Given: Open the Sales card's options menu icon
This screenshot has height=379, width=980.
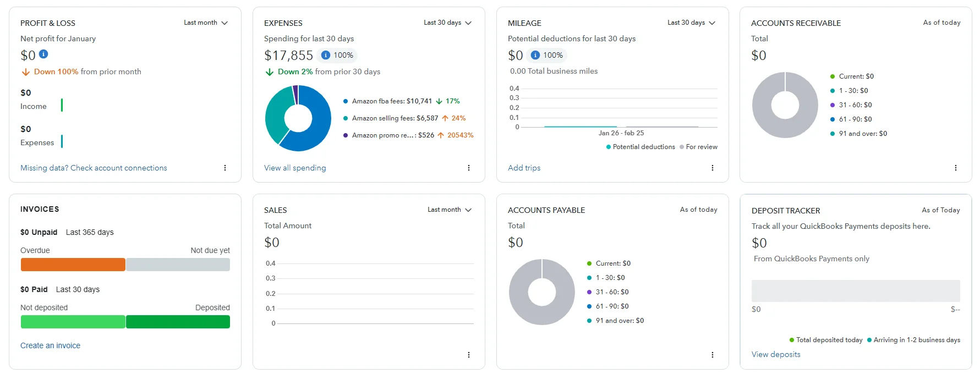Looking at the screenshot, I should pyautogui.click(x=469, y=355).
